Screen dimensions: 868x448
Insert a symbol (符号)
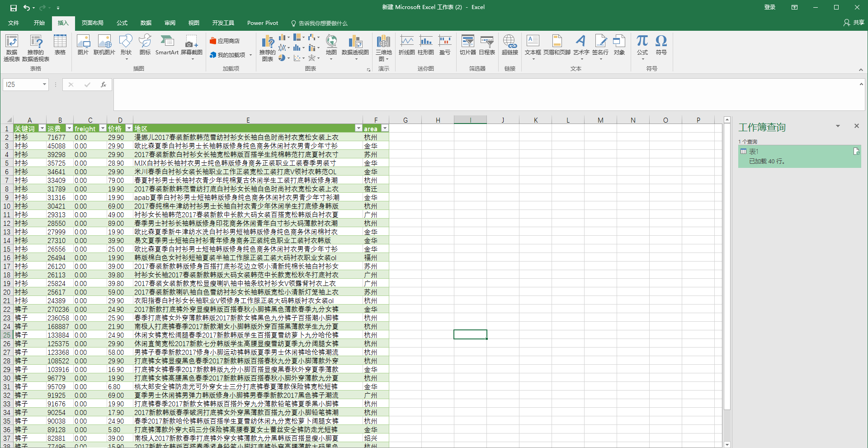click(x=661, y=45)
